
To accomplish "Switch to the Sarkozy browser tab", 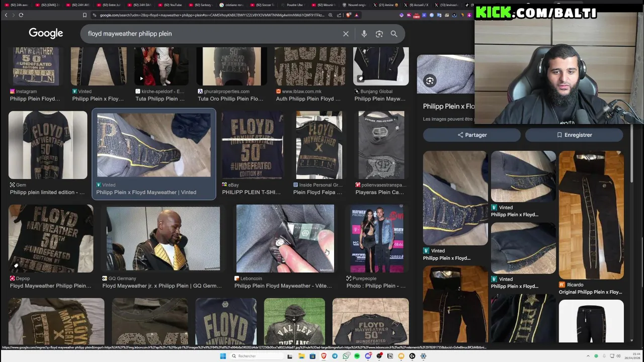I will 202,5.
